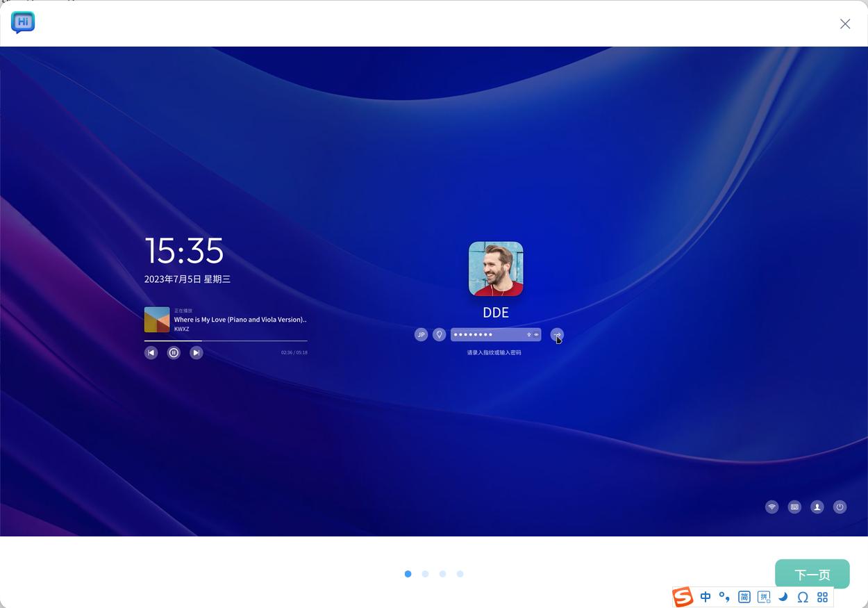Select the song title Where is My Love
The width and height of the screenshot is (868, 608).
(x=240, y=320)
